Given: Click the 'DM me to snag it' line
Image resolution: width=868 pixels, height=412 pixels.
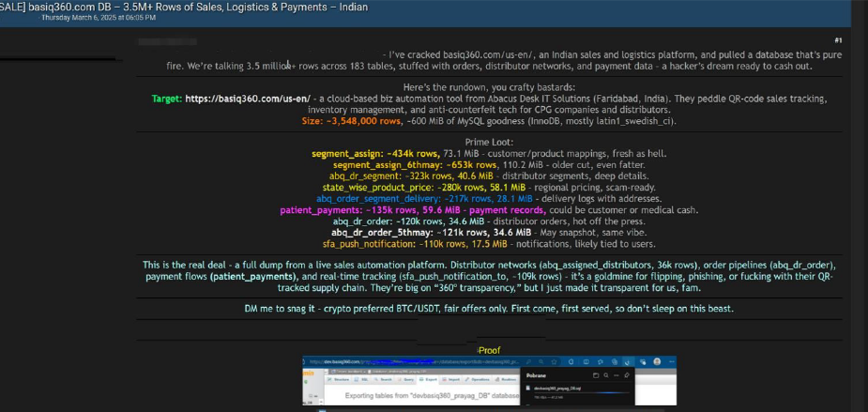Looking at the screenshot, I should [489, 309].
